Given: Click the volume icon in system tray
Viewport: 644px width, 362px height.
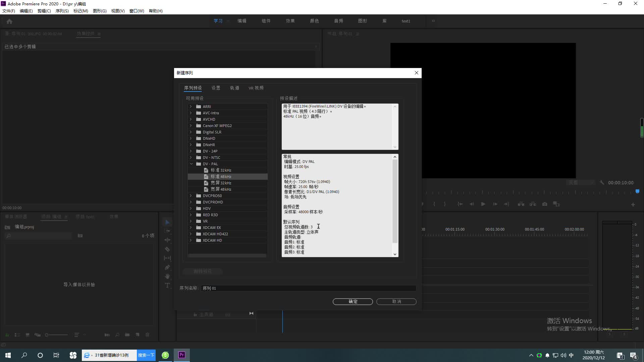Looking at the screenshot, I should click(563, 355).
